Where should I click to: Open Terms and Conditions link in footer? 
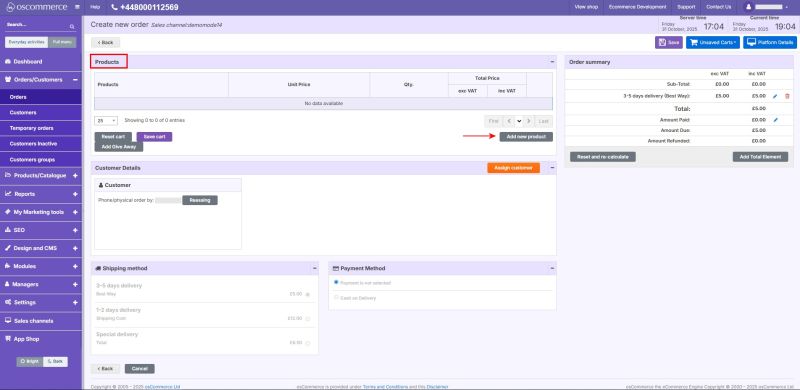(385, 387)
